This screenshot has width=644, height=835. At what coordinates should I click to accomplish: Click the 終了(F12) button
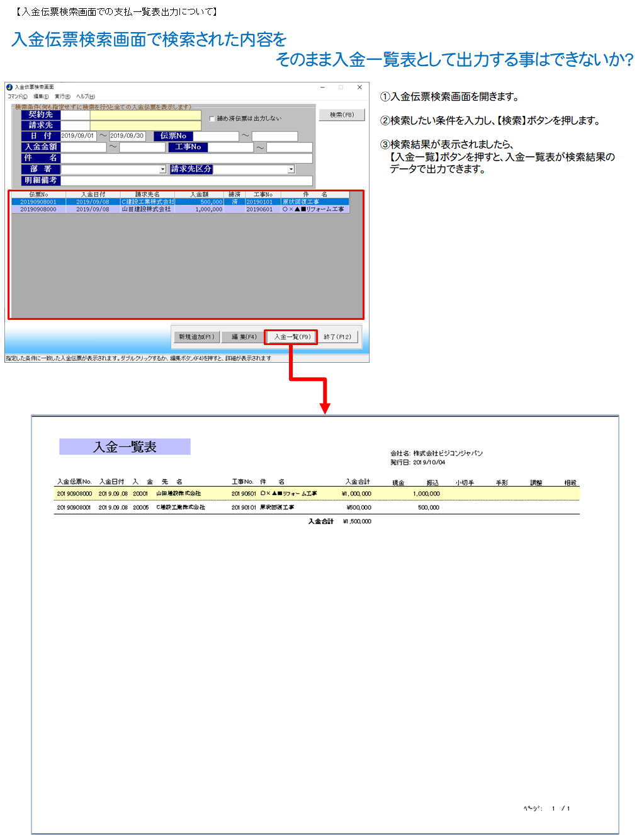pos(337,337)
